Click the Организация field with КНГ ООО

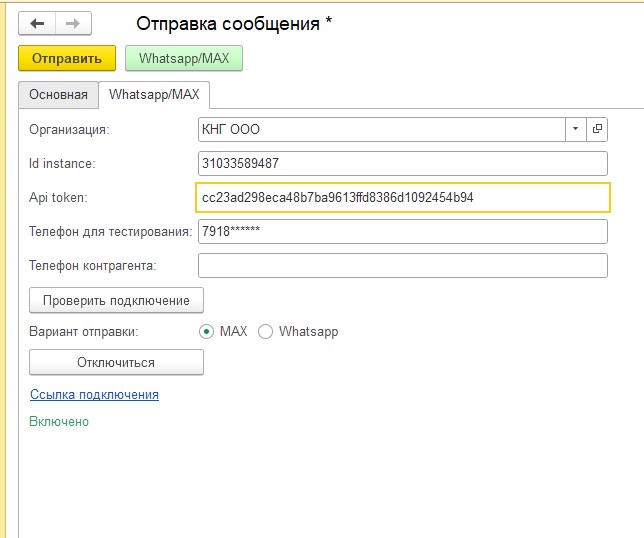[381, 129]
